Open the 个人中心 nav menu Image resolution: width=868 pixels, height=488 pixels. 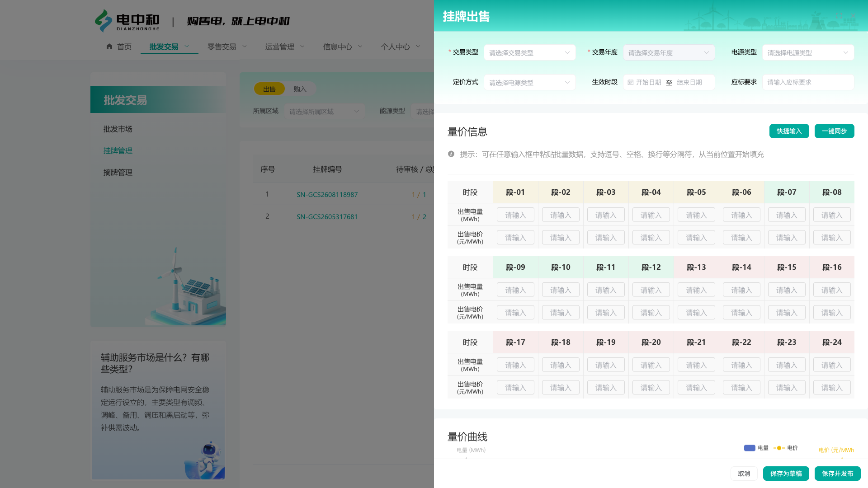click(x=401, y=47)
